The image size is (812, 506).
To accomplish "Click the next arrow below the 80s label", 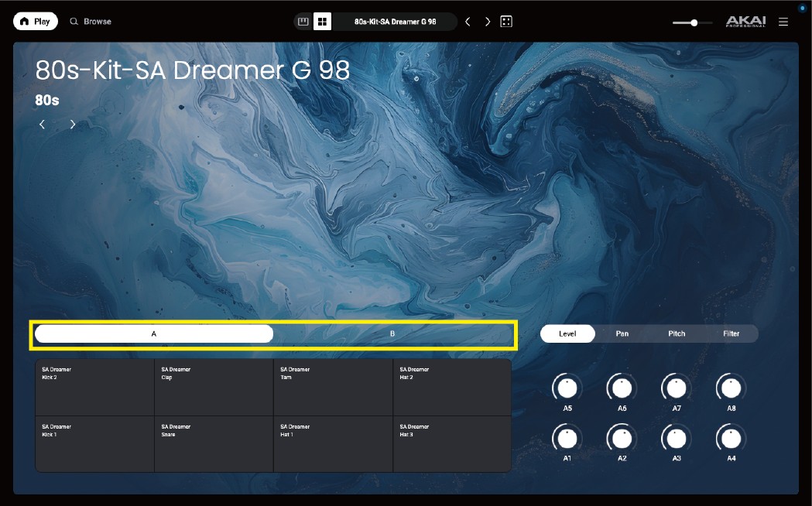I will point(73,125).
